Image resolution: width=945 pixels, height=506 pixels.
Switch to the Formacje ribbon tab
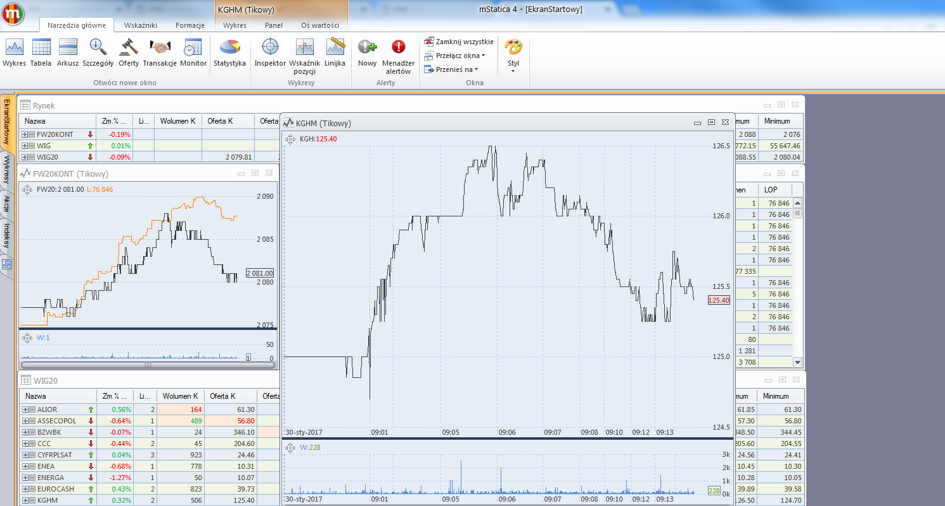(190, 25)
